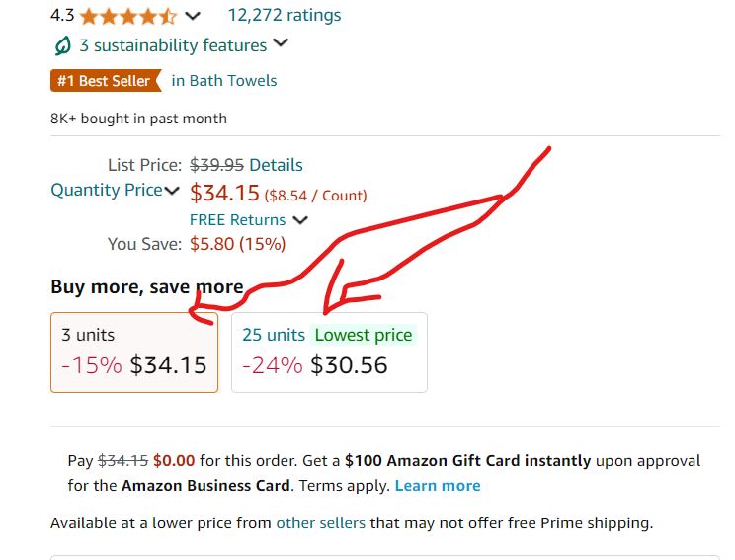Screen dimensions: 735x560
Task: Expand the FREE Returns chevron
Action: [300, 220]
